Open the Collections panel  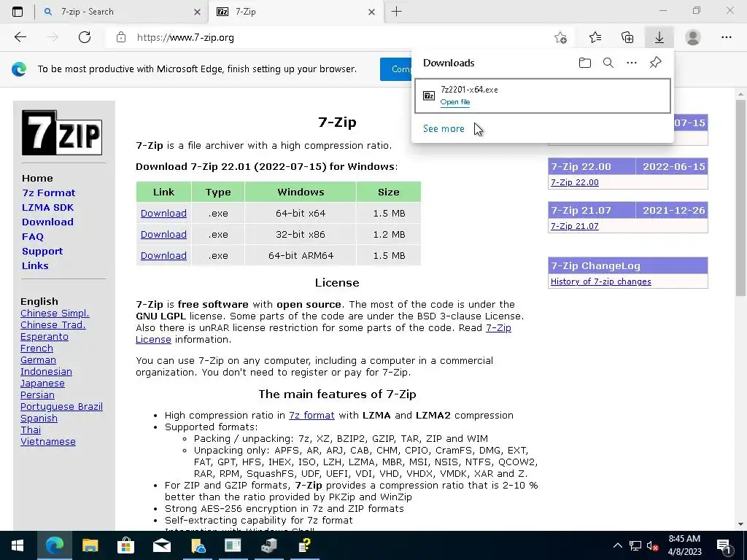tap(627, 37)
